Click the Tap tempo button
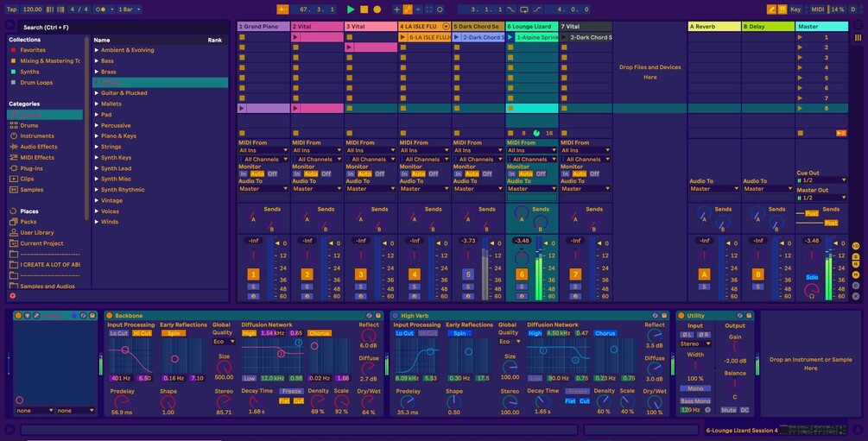Viewport: 868px width, 441px height. pyautogui.click(x=11, y=9)
